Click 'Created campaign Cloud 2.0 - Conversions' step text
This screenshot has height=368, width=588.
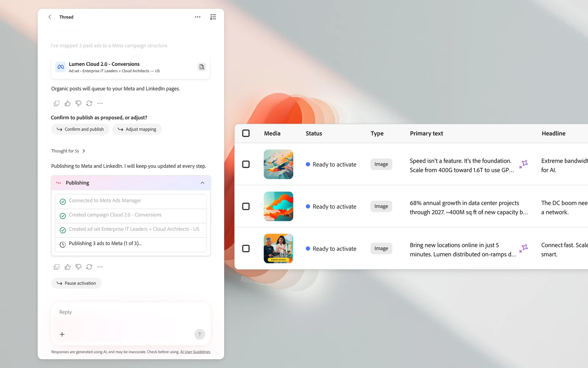point(115,215)
